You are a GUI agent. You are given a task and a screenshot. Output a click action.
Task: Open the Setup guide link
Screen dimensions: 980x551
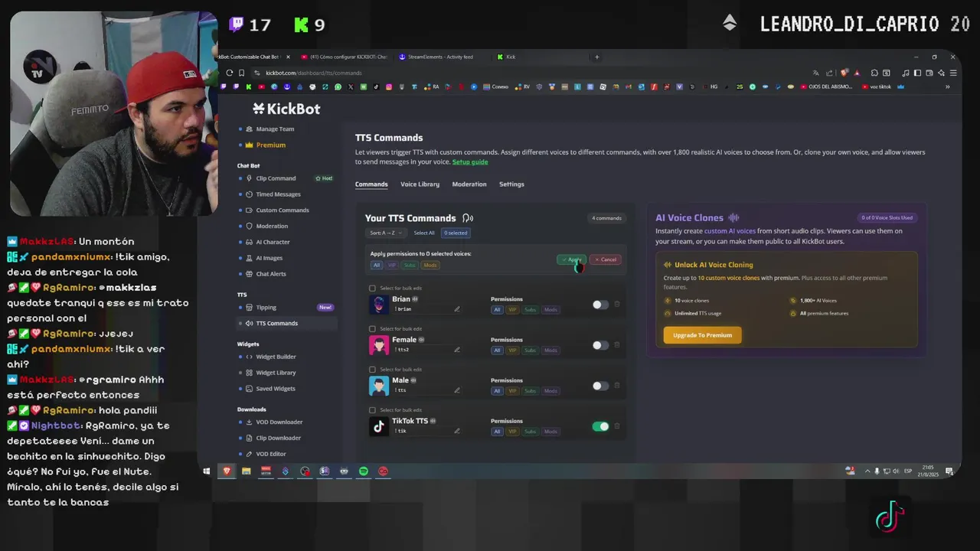pos(470,162)
